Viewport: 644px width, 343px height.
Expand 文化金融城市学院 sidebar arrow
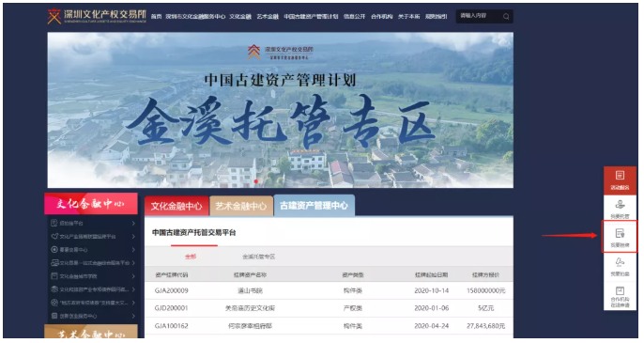(133, 276)
